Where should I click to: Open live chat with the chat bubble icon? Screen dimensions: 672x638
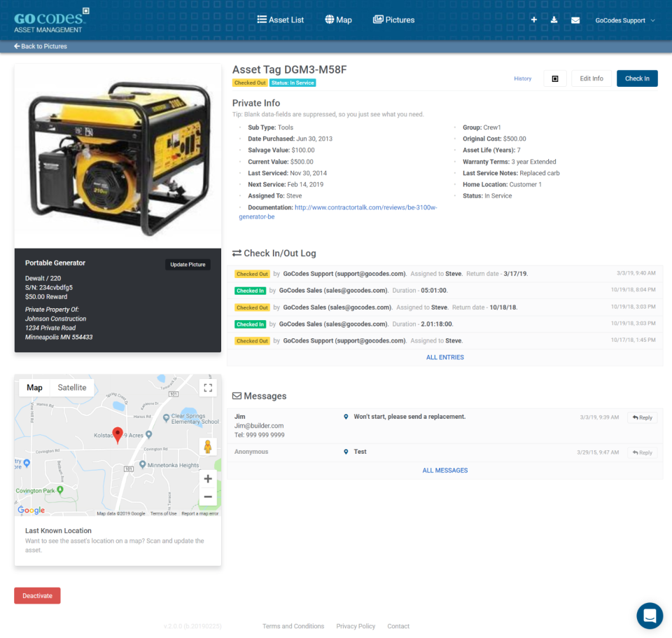click(650, 616)
